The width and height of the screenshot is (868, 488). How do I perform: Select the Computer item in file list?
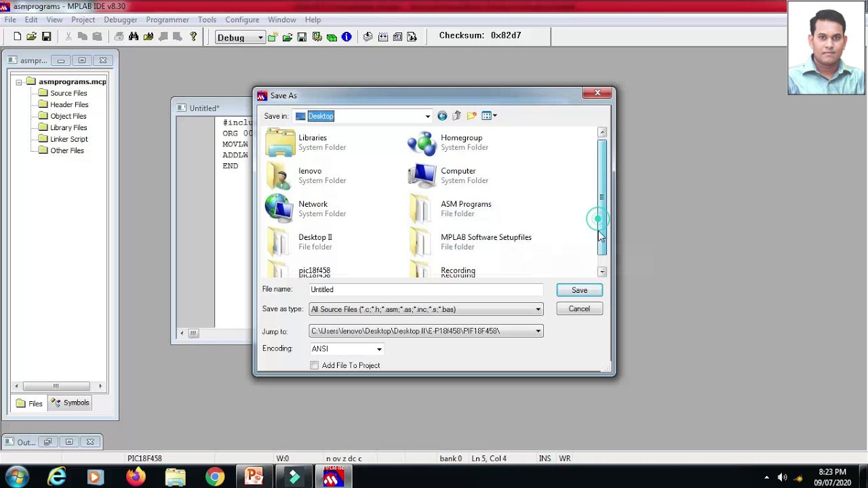pyautogui.click(x=448, y=176)
